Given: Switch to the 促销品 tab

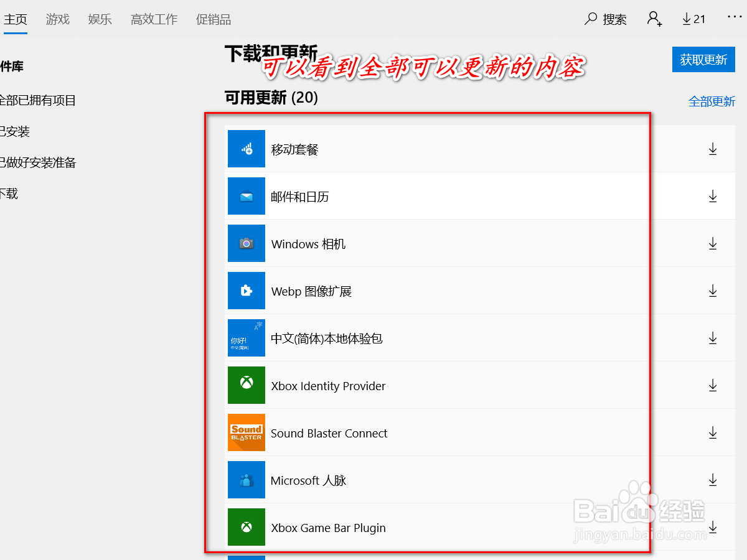Looking at the screenshot, I should (214, 19).
